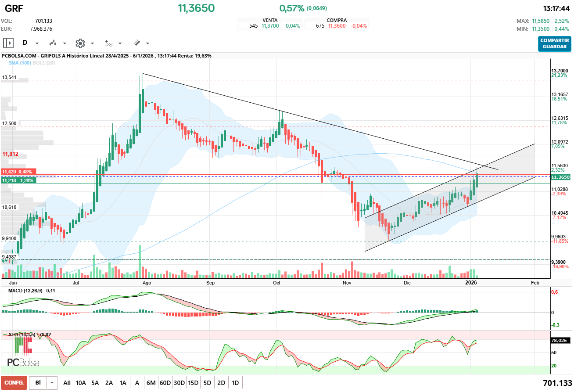Viewport: 578px width, 392px height.
Task: Expand the drawing tools dropdown arrow
Action: (x=147, y=43)
